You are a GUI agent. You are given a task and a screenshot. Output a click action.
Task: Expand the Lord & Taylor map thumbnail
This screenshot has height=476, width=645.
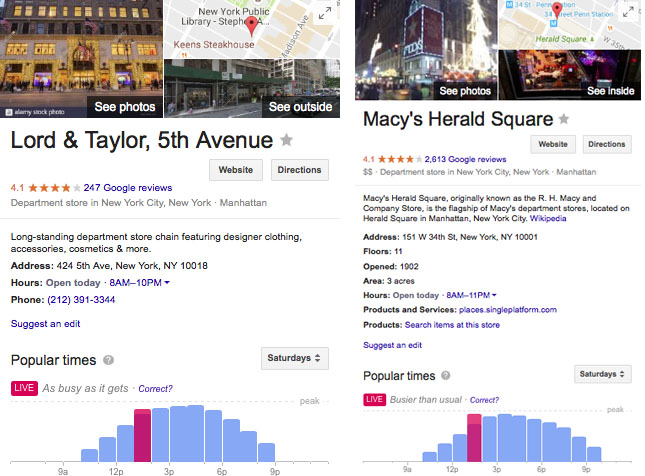[x=325, y=14]
